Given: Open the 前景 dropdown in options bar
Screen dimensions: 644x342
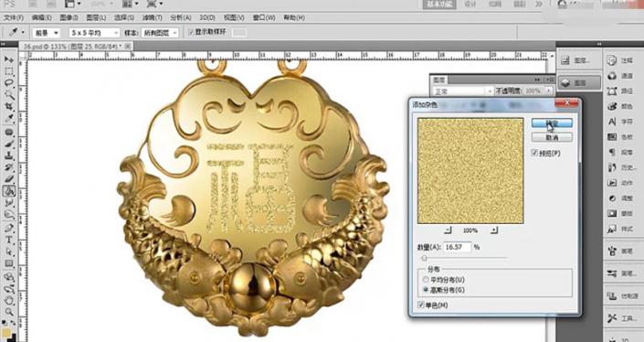Looking at the screenshot, I should coord(46,33).
